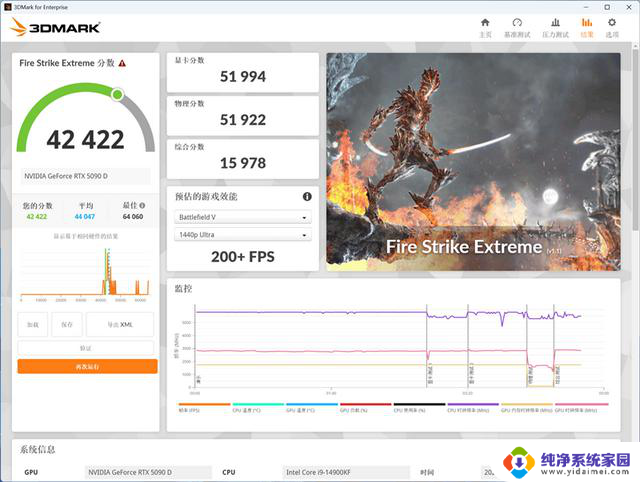This screenshot has width=640, height=482.
Task: Click the 'Fire Strike Extreme 分数' title
Action: (x=67, y=63)
